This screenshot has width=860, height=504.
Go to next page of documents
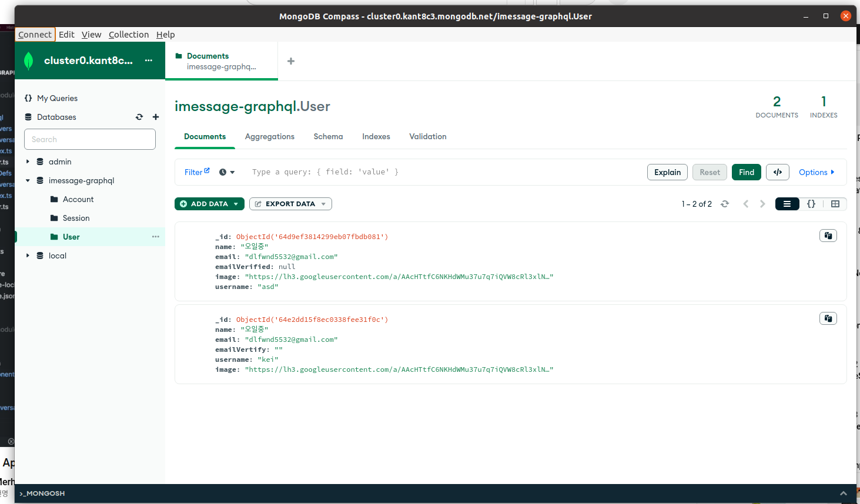click(762, 204)
